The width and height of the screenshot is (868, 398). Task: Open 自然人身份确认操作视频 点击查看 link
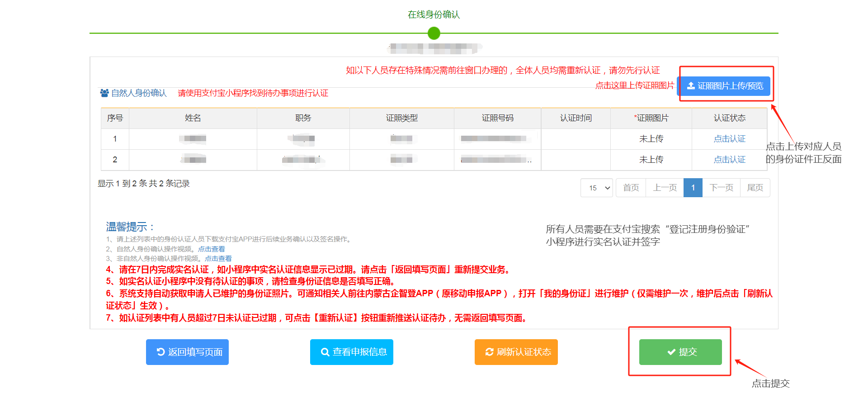tap(211, 249)
